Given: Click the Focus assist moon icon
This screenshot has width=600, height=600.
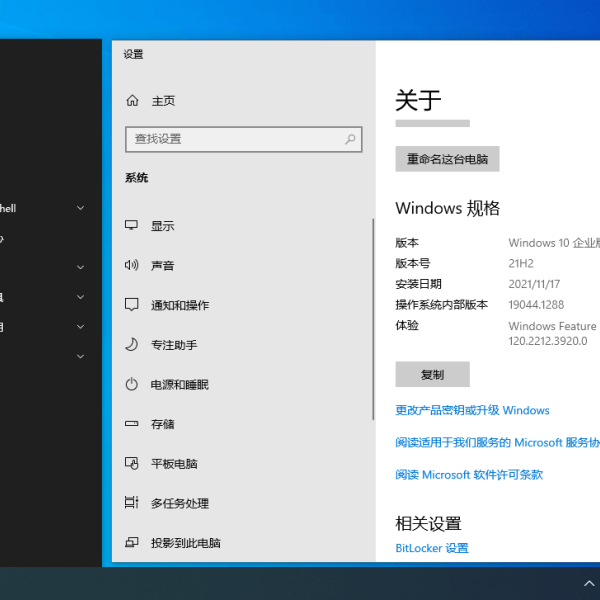Looking at the screenshot, I should (x=131, y=344).
